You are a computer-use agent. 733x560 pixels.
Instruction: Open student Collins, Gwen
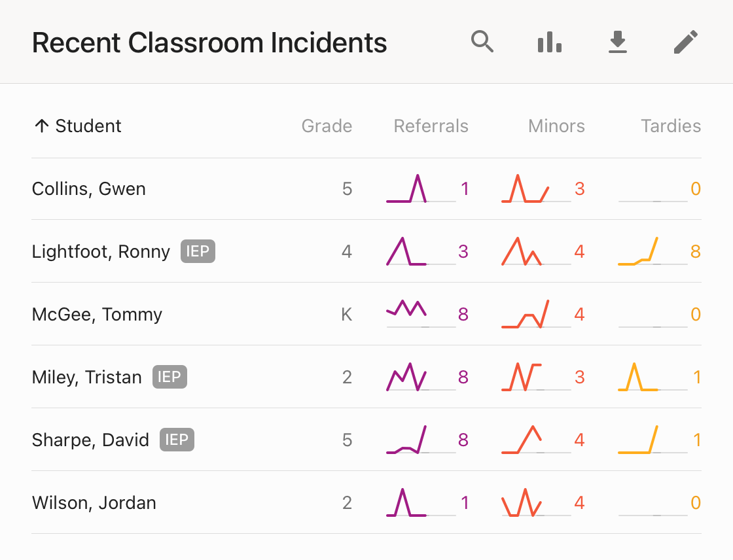(x=89, y=189)
